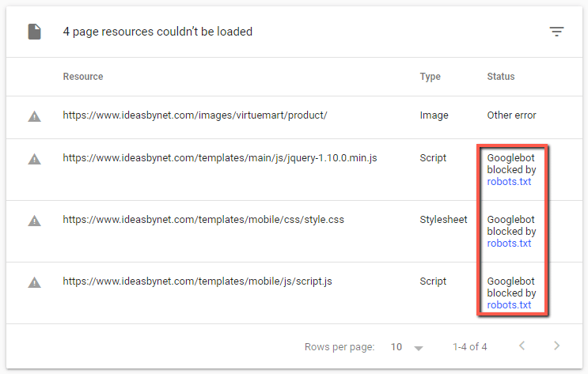Open robots.txt link for script.js row
Image resolution: width=588 pixels, height=374 pixels.
click(x=509, y=305)
